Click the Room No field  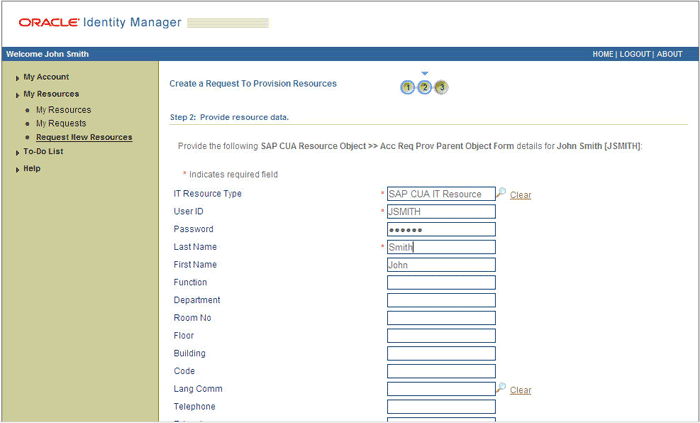coord(441,318)
